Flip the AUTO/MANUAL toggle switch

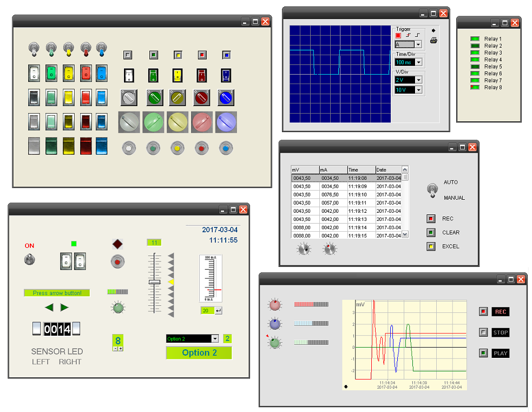[432, 189]
